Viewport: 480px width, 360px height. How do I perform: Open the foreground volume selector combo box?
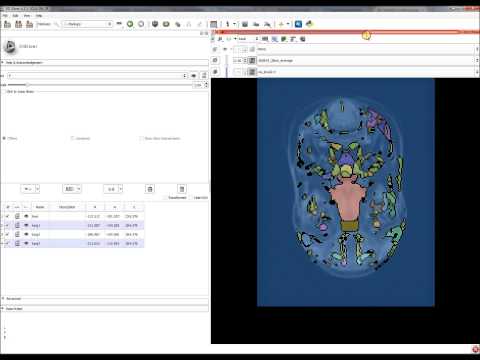coord(368,61)
